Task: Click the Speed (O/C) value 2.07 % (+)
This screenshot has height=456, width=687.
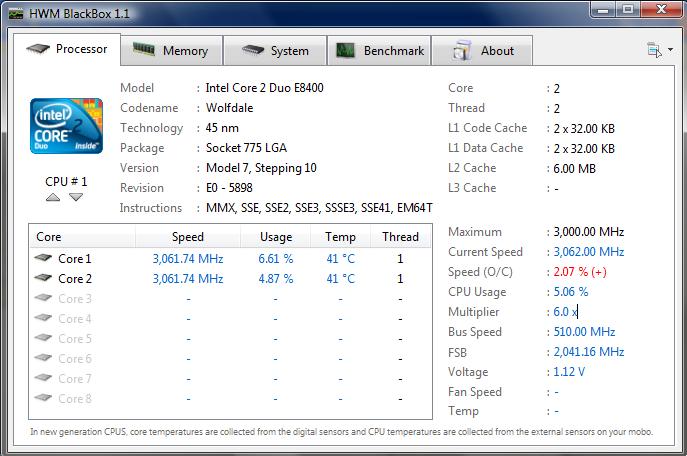Action: (x=580, y=272)
